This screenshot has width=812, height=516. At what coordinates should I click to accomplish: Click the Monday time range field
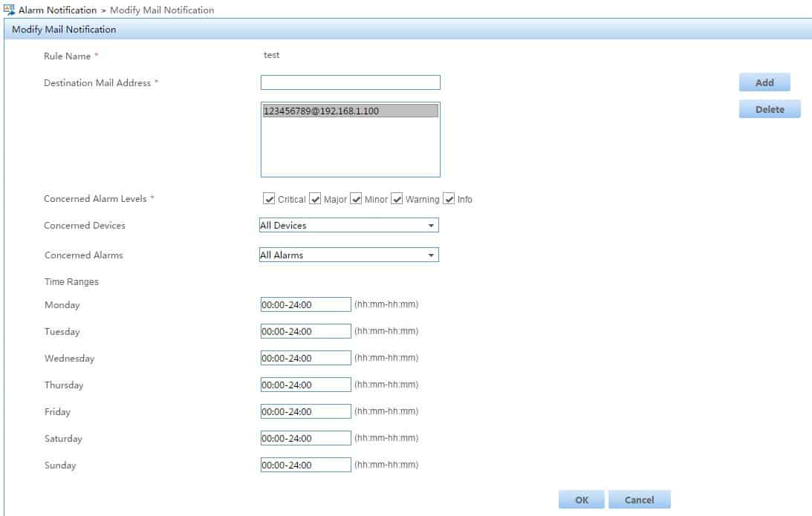click(x=305, y=304)
